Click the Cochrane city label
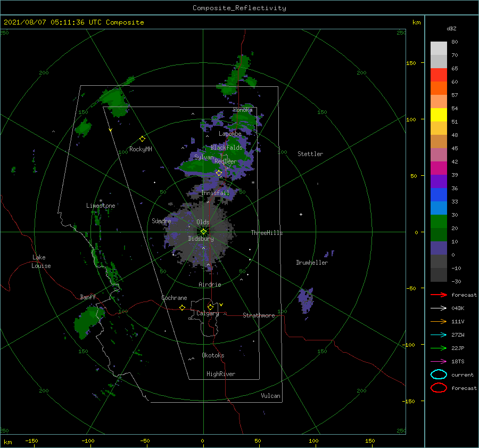Image resolution: width=479 pixels, height=448 pixels. 174,298
